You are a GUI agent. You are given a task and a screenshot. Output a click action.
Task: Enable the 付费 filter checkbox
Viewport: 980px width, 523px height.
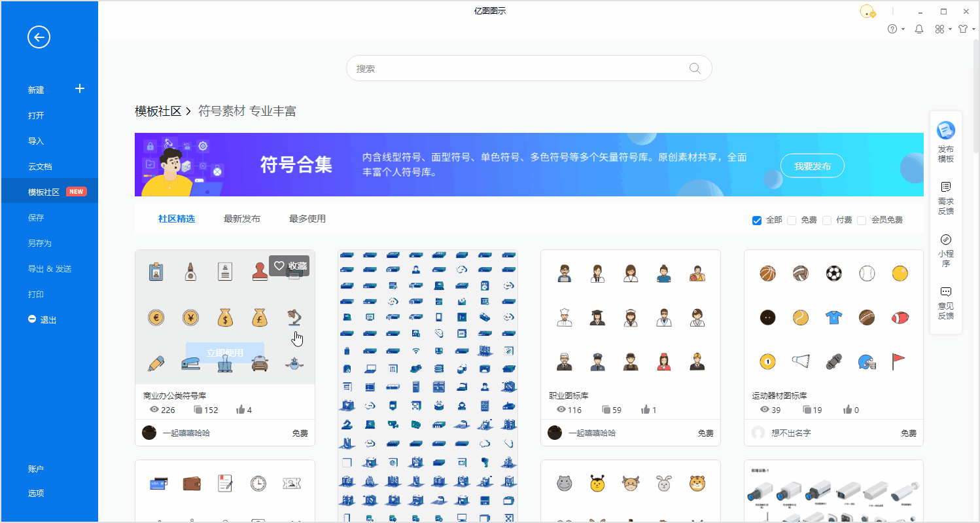[x=827, y=220]
